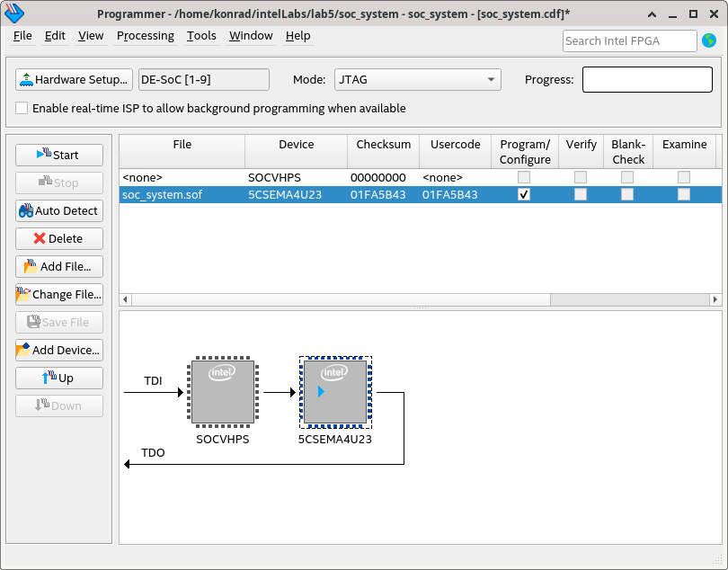
Task: Toggle Blank-Check for soc_system.sof row
Action: pos(627,194)
